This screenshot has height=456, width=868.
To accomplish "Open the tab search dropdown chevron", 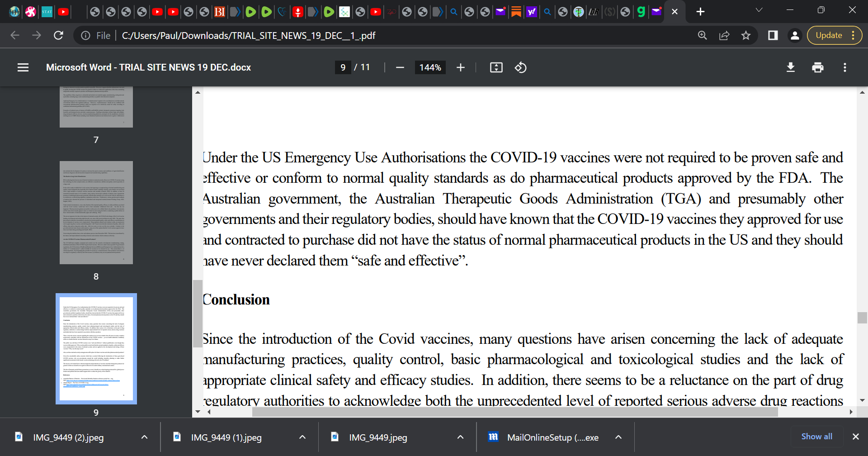I will click(759, 10).
